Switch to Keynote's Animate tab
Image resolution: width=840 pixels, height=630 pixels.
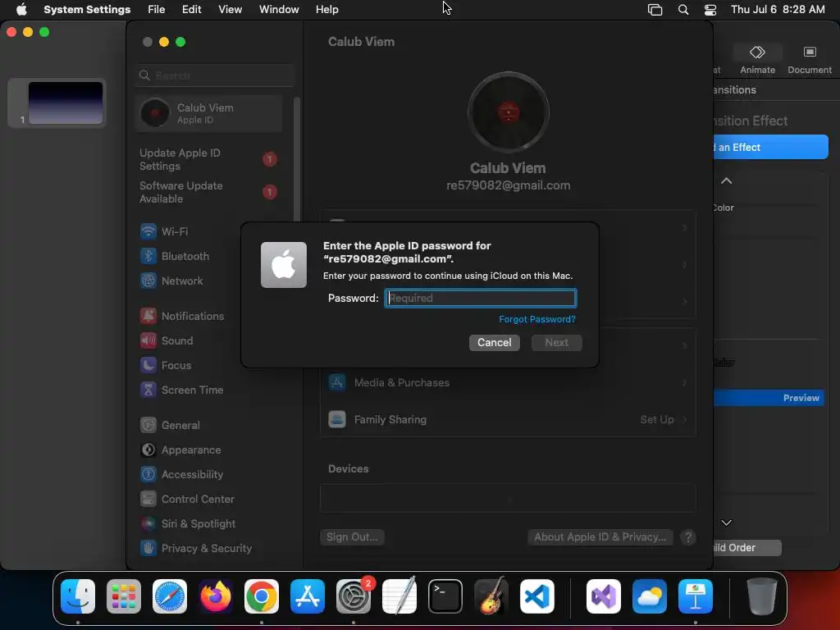click(x=757, y=59)
